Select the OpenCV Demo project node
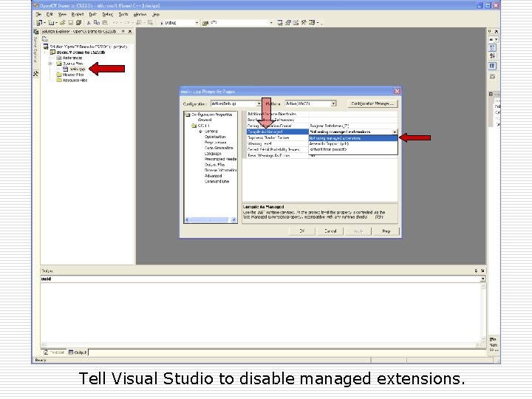 (x=78, y=52)
